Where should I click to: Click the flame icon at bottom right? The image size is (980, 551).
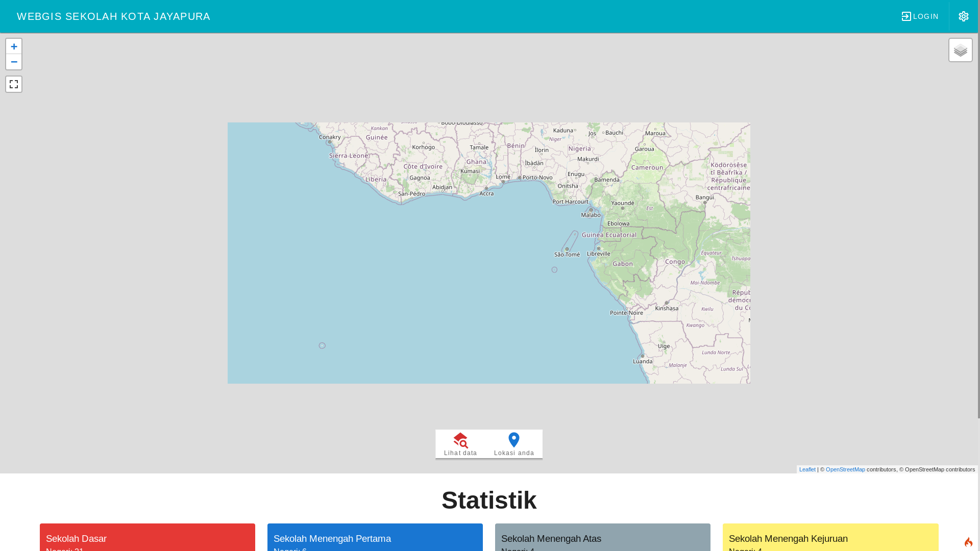[x=968, y=542]
